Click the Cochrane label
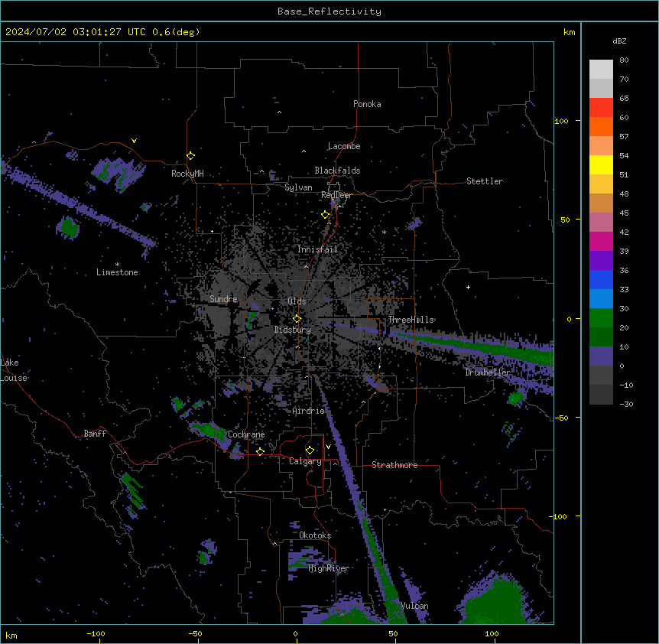 pyautogui.click(x=246, y=434)
